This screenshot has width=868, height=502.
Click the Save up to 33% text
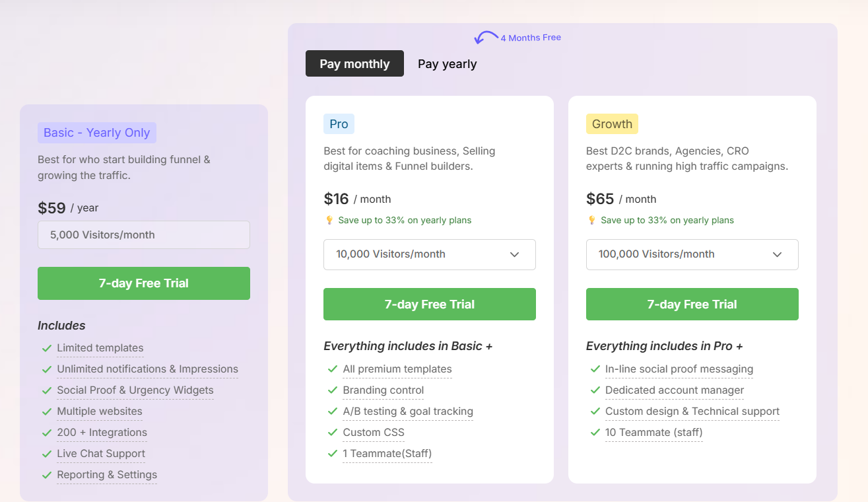[405, 220]
